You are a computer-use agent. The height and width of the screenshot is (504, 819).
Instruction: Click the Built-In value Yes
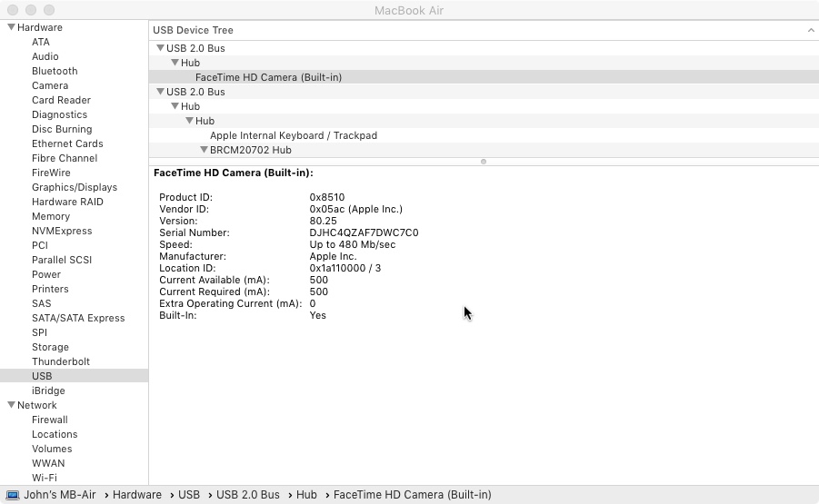coord(317,316)
